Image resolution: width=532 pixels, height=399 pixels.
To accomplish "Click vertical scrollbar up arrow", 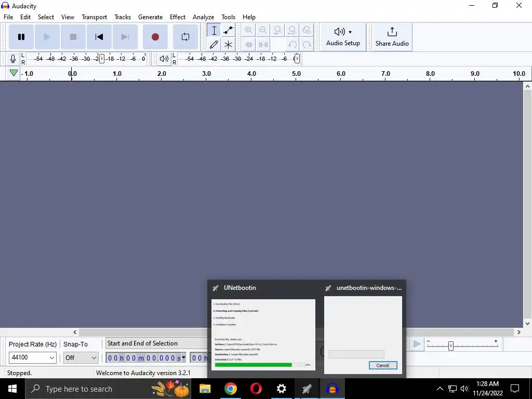I will pyautogui.click(x=527, y=87).
